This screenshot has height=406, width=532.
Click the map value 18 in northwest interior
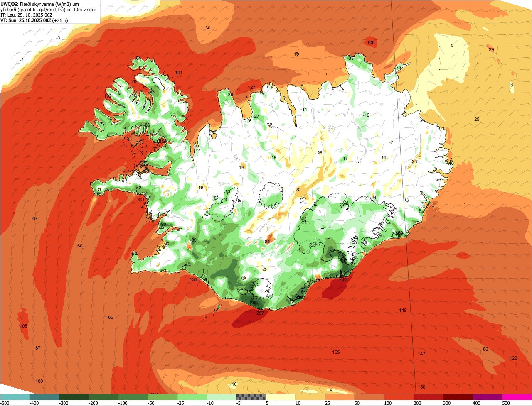pyautogui.click(x=242, y=167)
